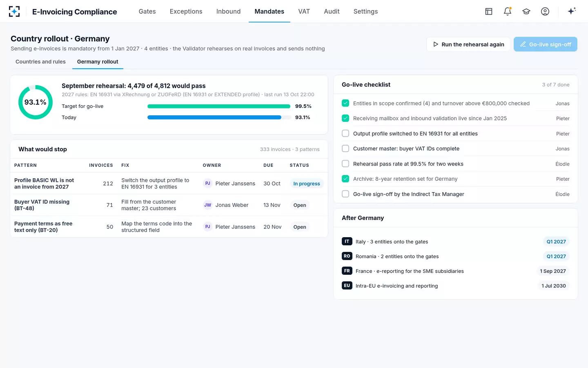Screen dimensions: 588x368
Task: Run the rehearsal again
Action: pos(468,44)
